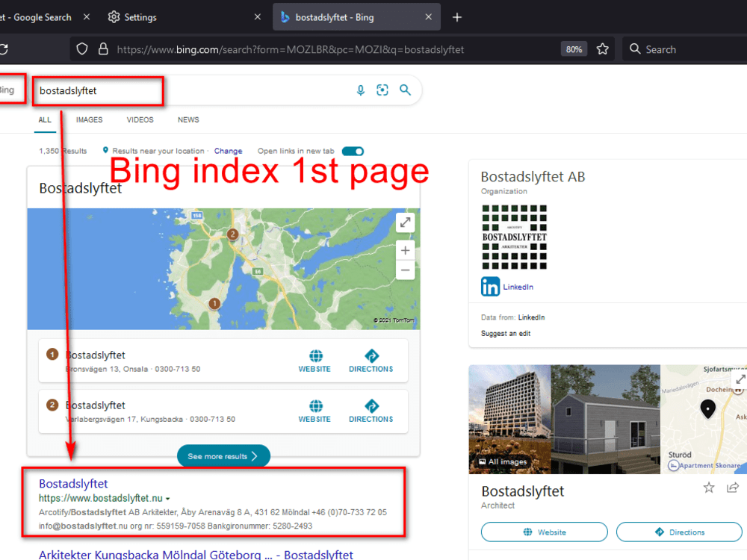Screen dimensions: 747x560
Task: Click the Directions button in right panel
Action: (679, 532)
